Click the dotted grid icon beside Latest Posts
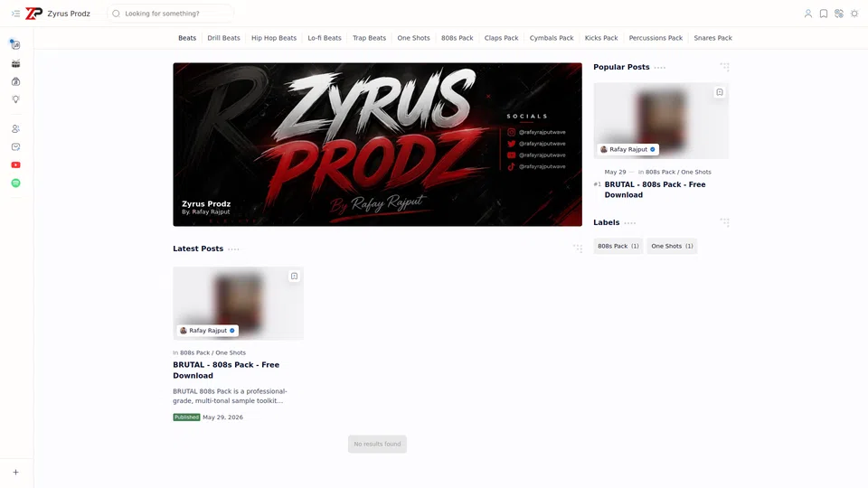The height and width of the screenshot is (488, 868). [577, 249]
